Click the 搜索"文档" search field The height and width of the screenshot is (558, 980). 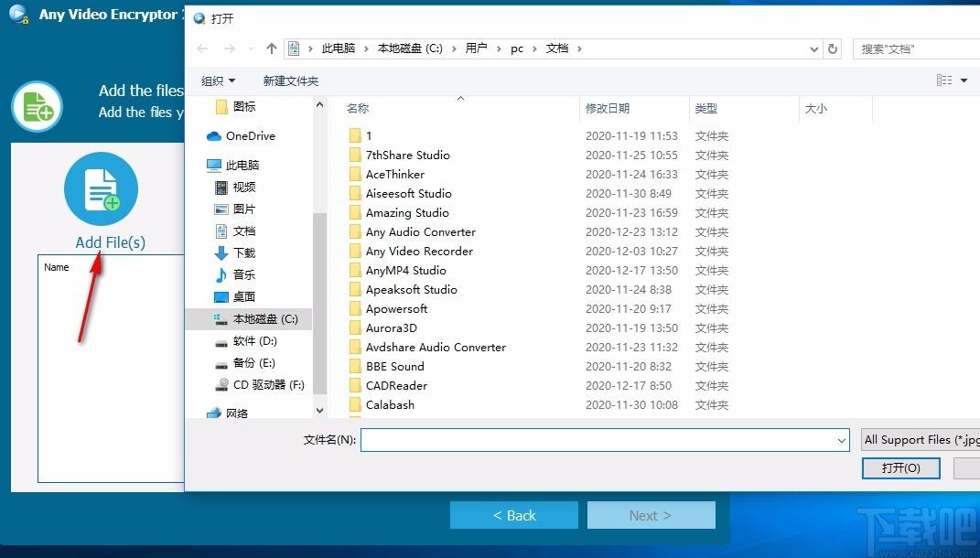click(916, 48)
